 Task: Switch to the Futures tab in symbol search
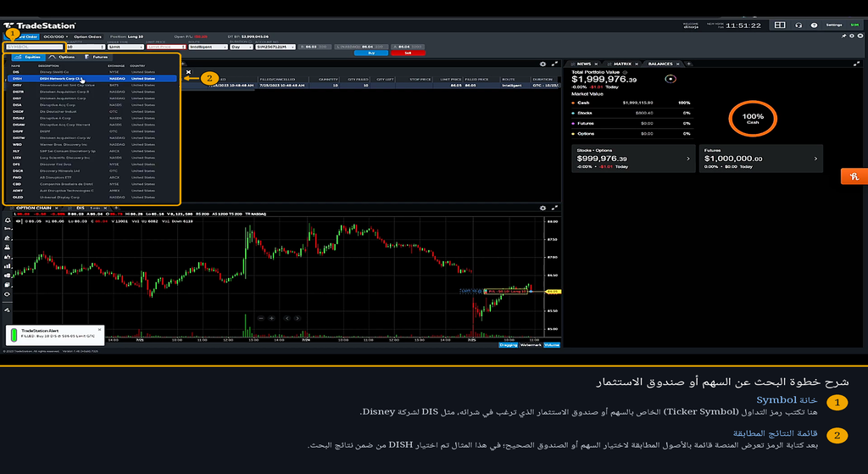(97, 57)
